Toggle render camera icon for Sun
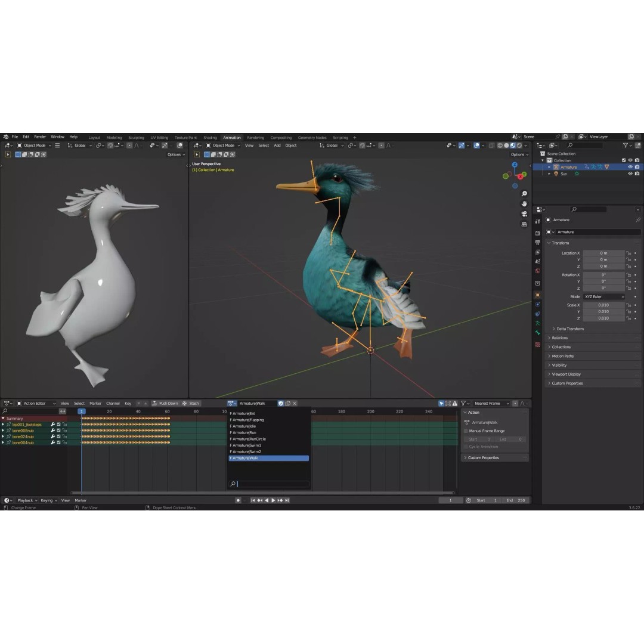Screen dimensions: 644x644 click(x=637, y=174)
